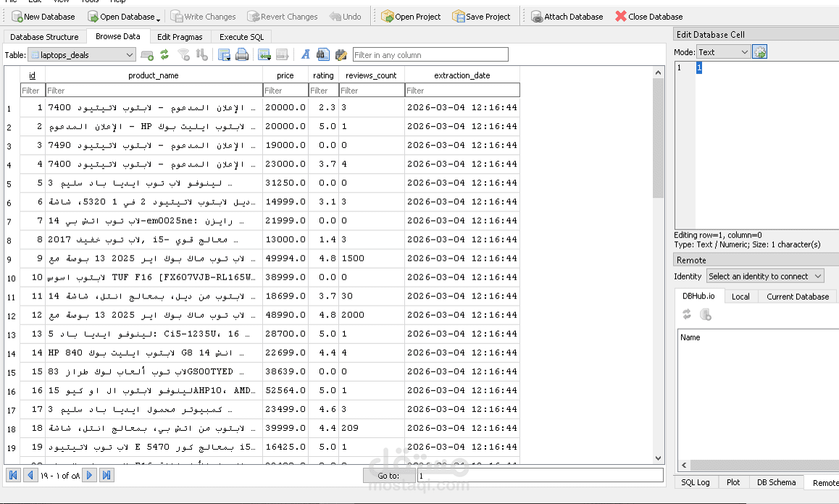Click the auto-switch mode icon in cell editor
The image size is (839, 504).
point(760,52)
